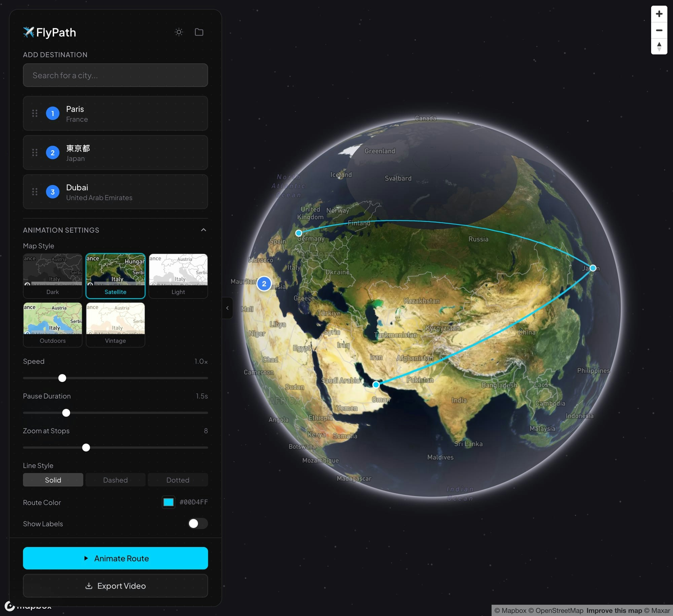Zoom in using the plus map control
The image size is (673, 616).
[659, 14]
